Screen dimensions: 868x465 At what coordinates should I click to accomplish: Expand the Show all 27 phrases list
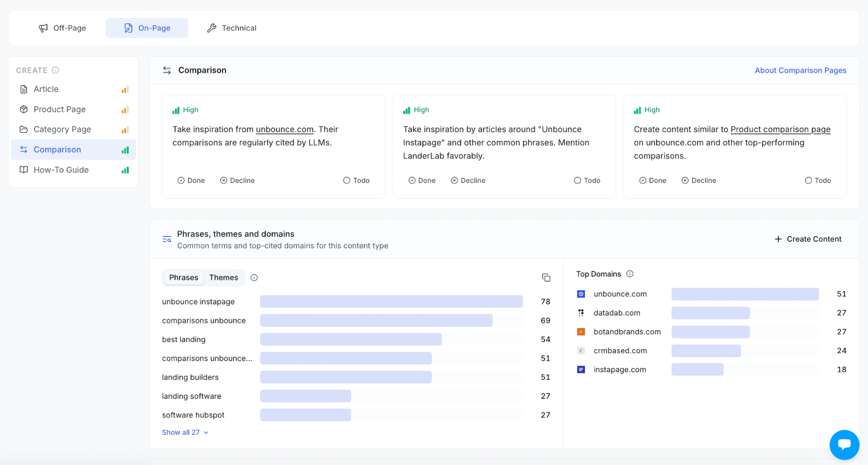(x=185, y=432)
